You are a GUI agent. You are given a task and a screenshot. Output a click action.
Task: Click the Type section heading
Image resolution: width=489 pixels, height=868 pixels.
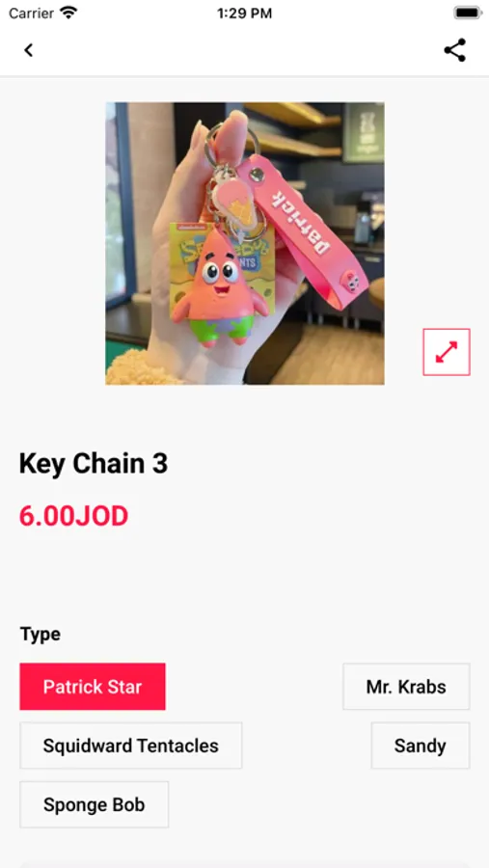tap(40, 634)
